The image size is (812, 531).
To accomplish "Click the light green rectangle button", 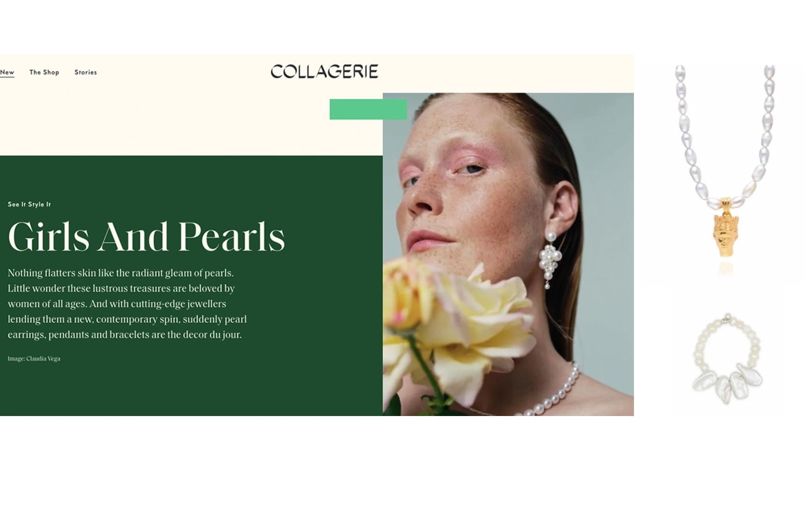I will [368, 109].
